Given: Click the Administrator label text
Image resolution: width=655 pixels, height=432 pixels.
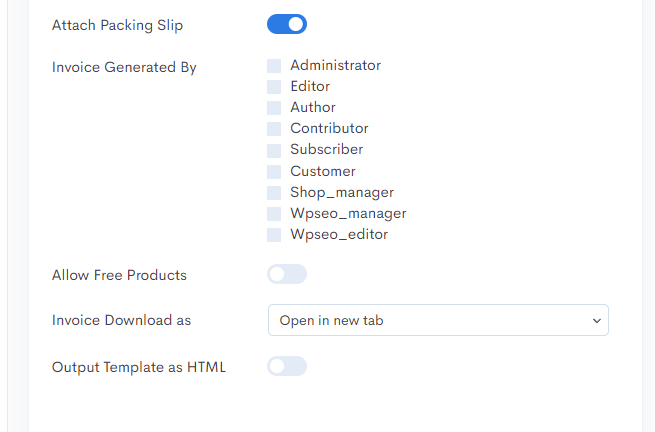Looking at the screenshot, I should click(x=335, y=65).
